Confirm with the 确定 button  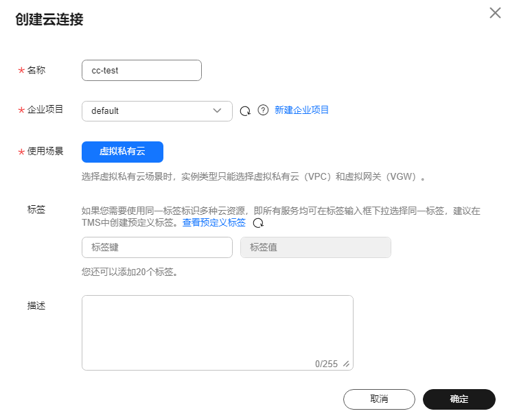pos(459,399)
